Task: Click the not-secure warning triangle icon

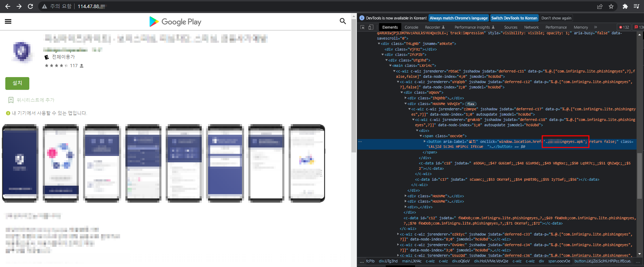Action: [x=45, y=6]
